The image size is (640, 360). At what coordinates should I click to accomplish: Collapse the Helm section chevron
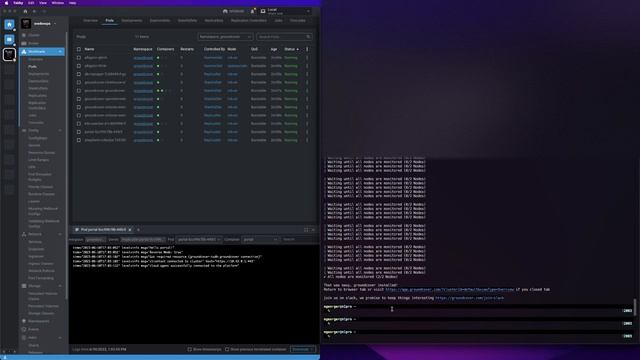60,338
